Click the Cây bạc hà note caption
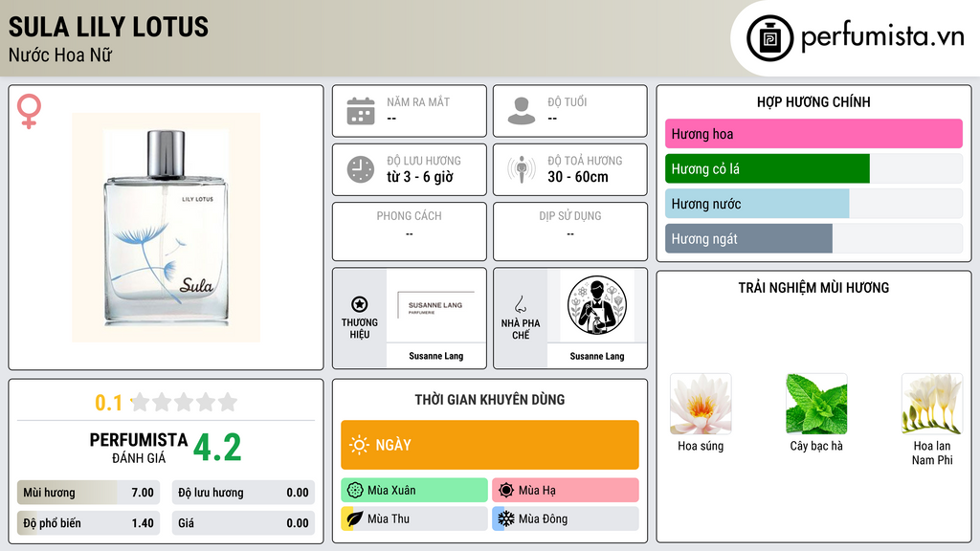The image size is (980, 551). (816, 446)
